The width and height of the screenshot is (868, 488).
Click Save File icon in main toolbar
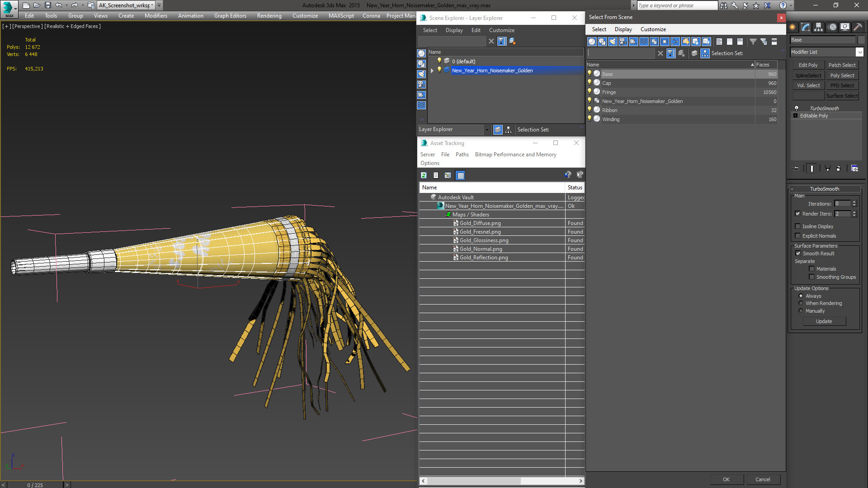coord(47,5)
